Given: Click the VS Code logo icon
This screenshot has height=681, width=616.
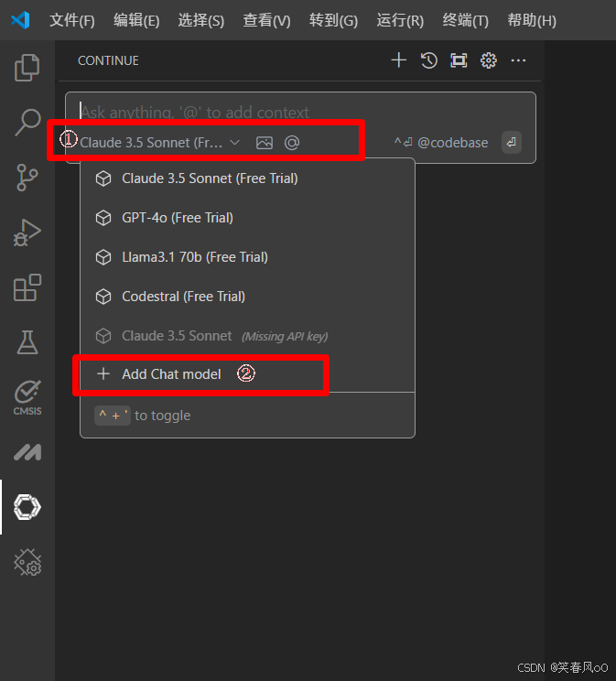Looking at the screenshot, I should pos(20,20).
